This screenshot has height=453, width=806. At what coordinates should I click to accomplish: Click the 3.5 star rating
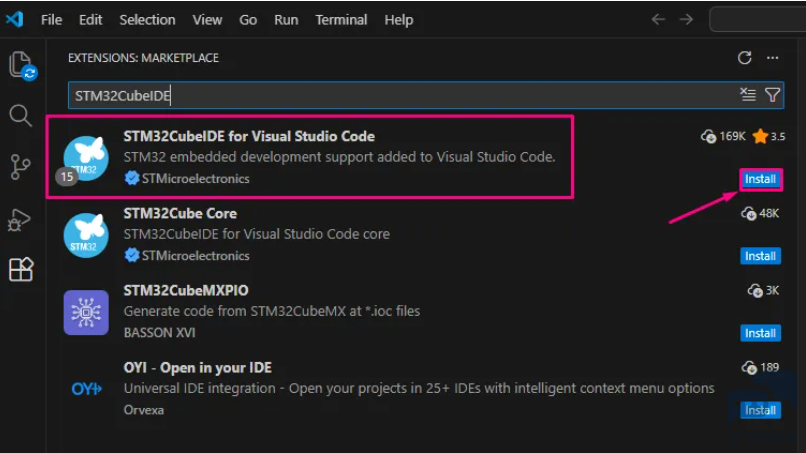pyautogui.click(x=769, y=136)
